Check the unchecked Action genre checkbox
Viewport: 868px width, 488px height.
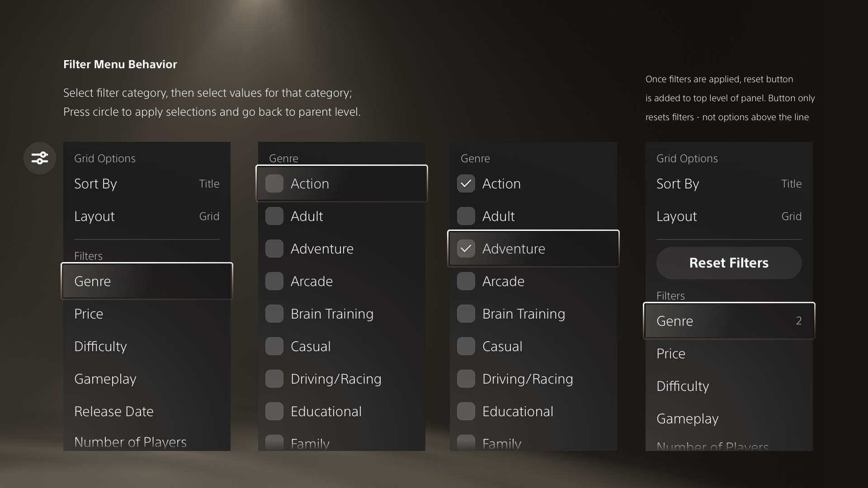[274, 184]
